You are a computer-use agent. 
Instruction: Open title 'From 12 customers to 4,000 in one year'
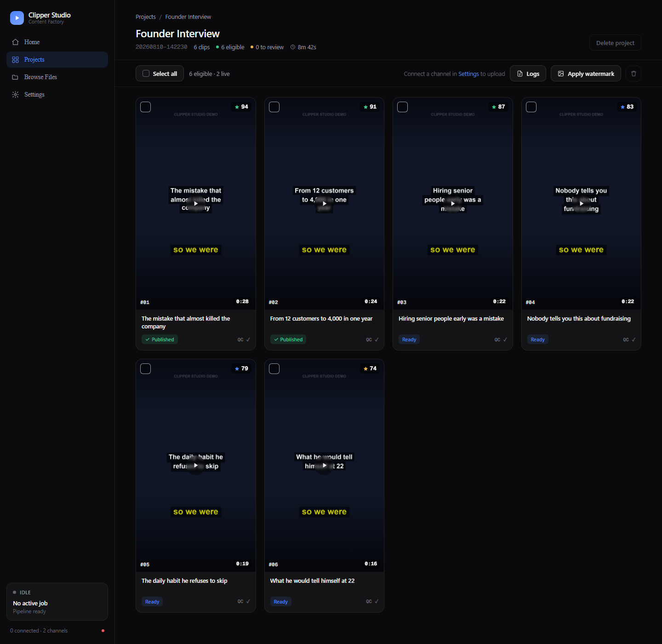pos(321,318)
